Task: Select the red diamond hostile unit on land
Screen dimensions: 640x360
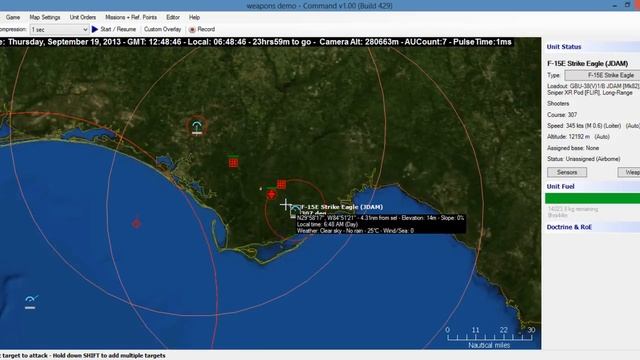Action: [271, 194]
